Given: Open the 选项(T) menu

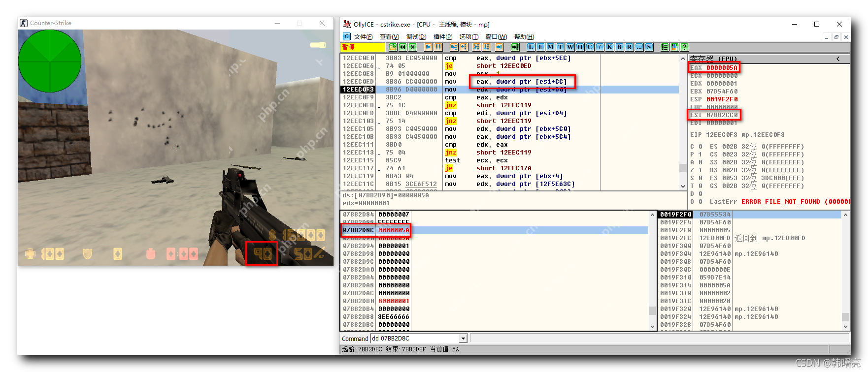Looking at the screenshot, I should (469, 37).
